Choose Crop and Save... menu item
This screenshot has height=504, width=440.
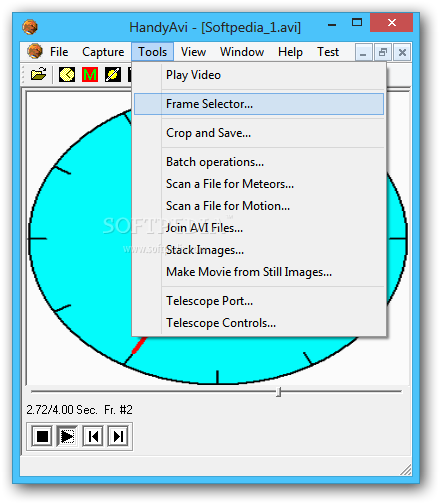pyautogui.click(x=259, y=133)
